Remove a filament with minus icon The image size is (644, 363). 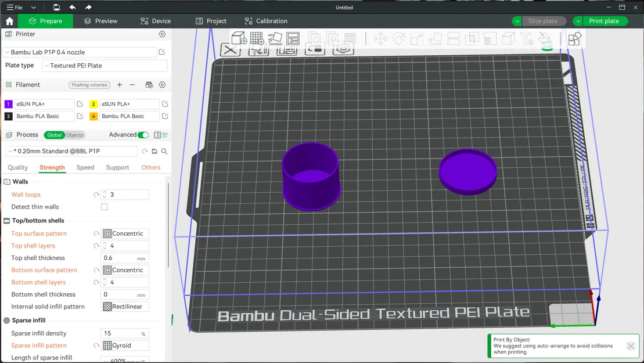[132, 85]
